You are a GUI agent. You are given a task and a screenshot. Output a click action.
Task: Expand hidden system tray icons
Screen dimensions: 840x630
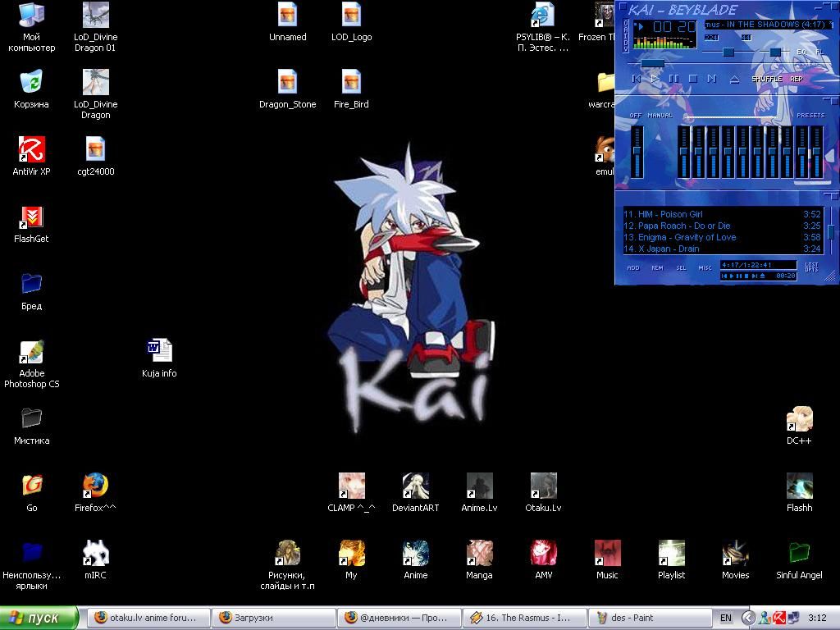point(748,618)
